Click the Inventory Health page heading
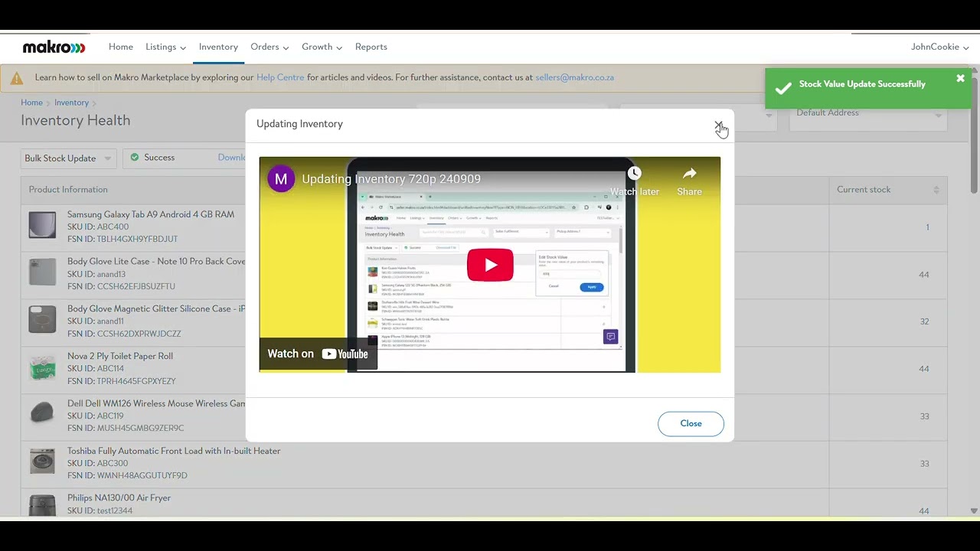 pos(75,121)
